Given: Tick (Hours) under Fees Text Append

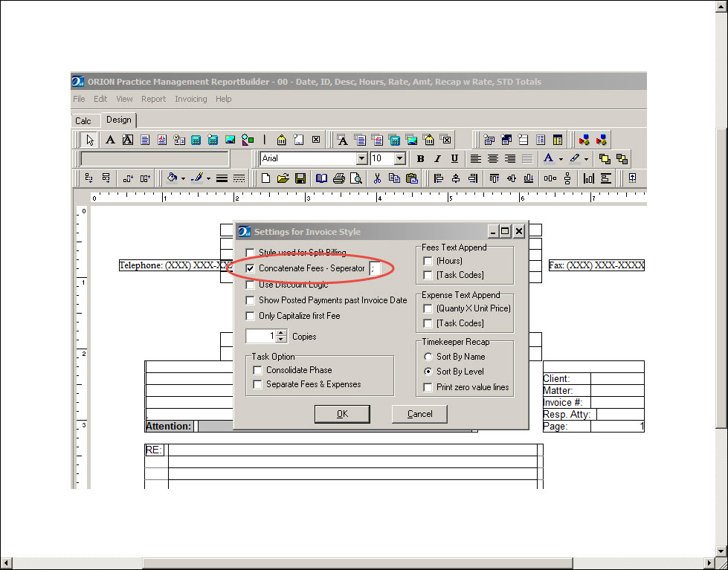Looking at the screenshot, I should pos(428,261).
